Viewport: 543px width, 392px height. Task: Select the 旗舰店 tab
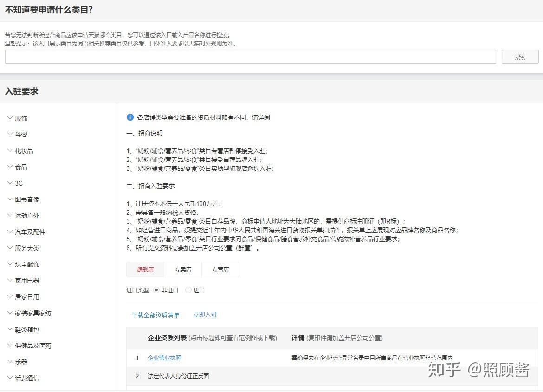[145, 269]
